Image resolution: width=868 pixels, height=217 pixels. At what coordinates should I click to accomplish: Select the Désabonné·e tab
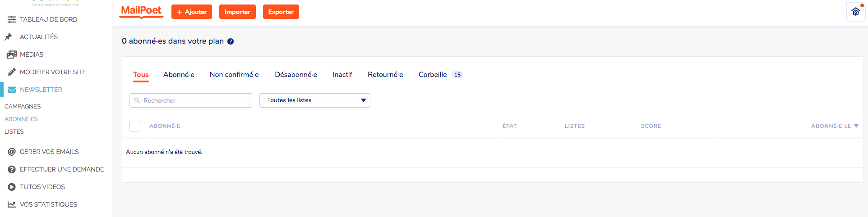click(296, 75)
